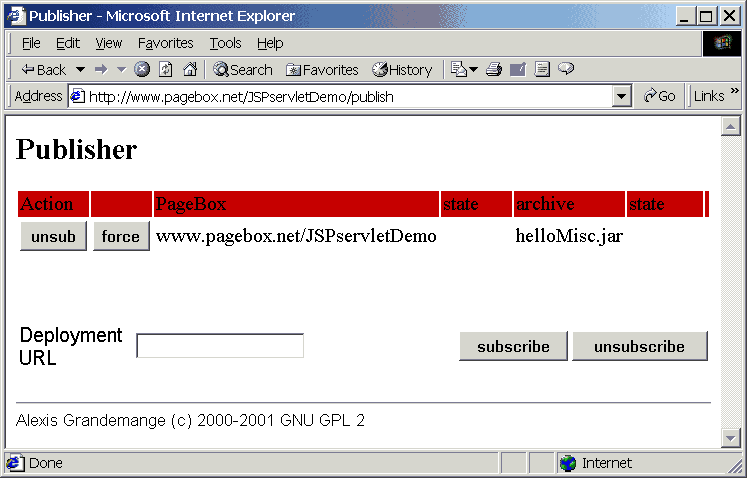The height and width of the screenshot is (478, 747).
Task: Click the vertical scrollbar down arrow
Action: (x=730, y=437)
